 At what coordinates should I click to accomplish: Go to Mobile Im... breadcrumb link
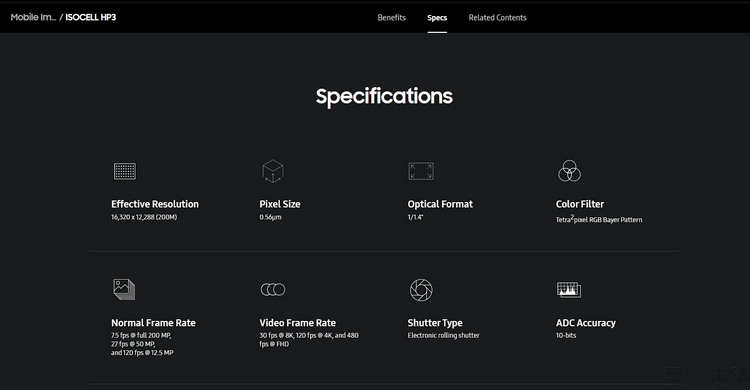click(33, 17)
